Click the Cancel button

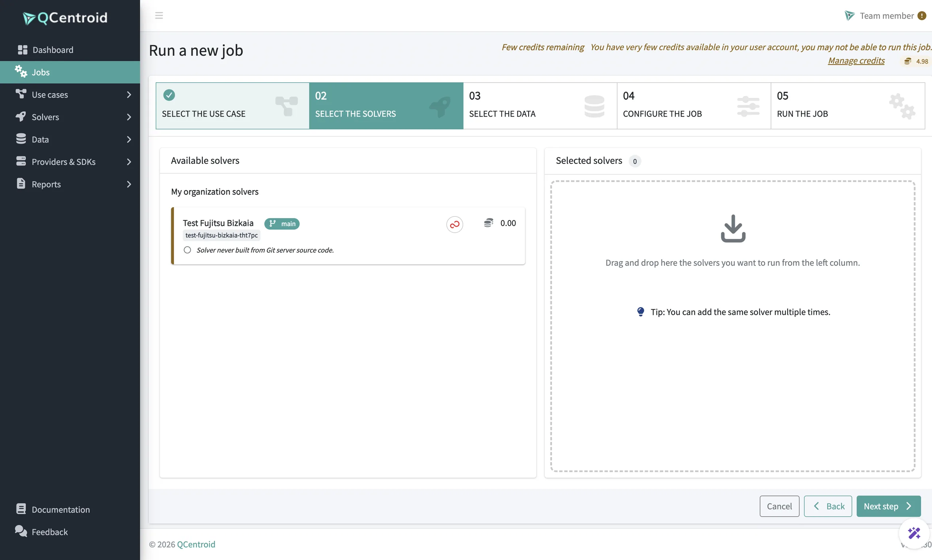pos(779,506)
